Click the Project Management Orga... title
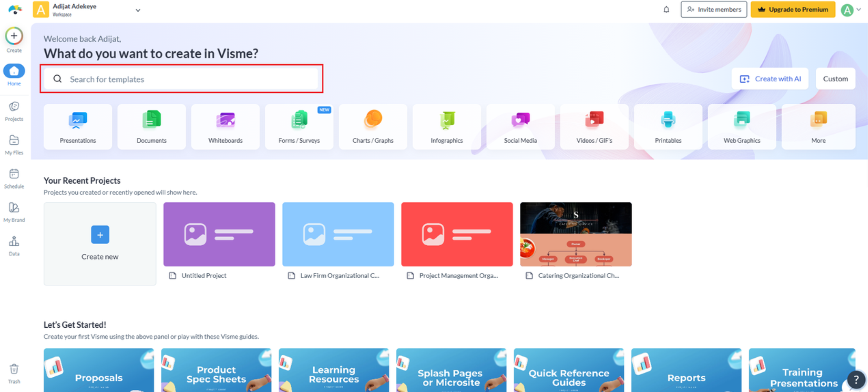 pos(459,275)
